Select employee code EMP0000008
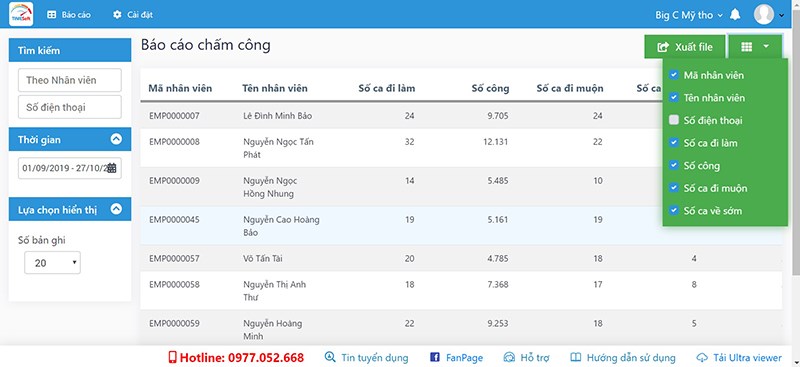 [x=174, y=142]
